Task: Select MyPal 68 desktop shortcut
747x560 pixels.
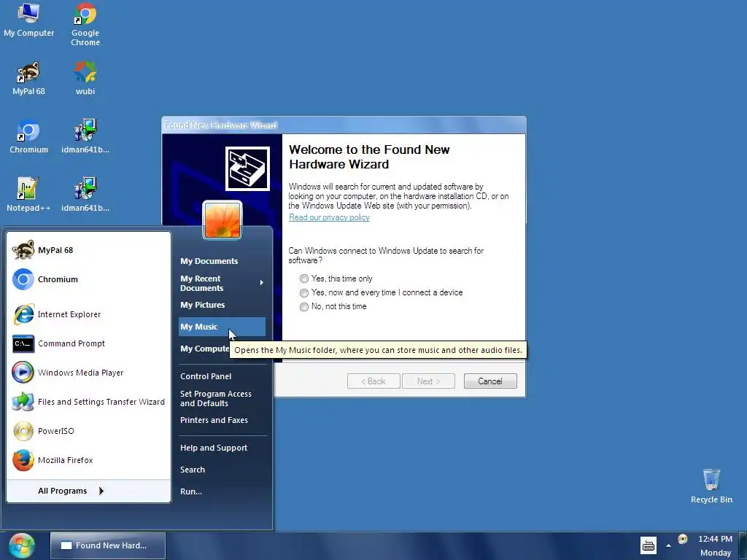Action: (x=28, y=79)
